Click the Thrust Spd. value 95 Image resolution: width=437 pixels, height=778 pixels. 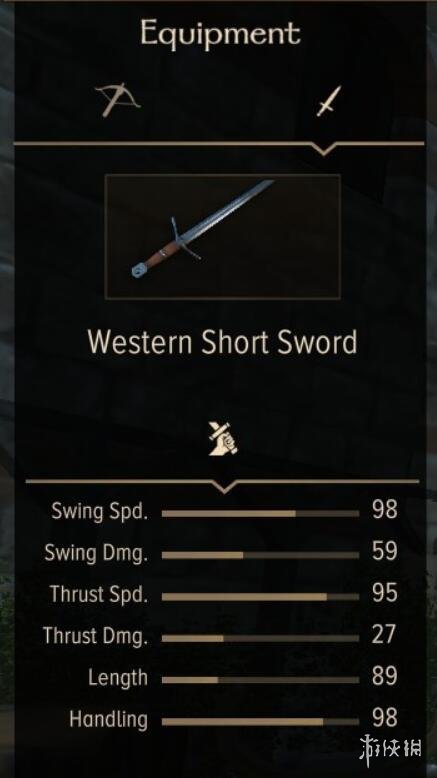pyautogui.click(x=385, y=593)
